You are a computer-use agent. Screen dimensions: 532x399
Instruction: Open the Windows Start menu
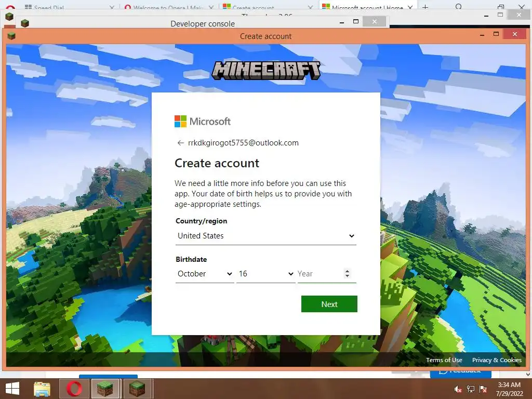(12, 389)
